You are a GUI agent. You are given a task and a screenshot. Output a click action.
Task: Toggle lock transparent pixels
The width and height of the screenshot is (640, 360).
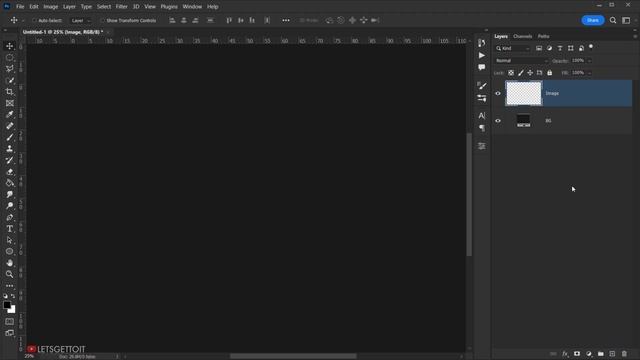tap(511, 73)
